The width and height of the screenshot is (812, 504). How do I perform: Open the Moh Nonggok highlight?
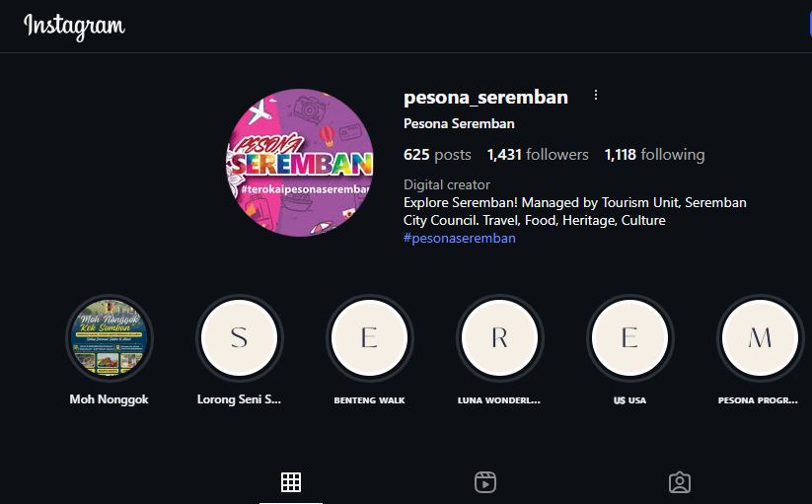tap(110, 338)
